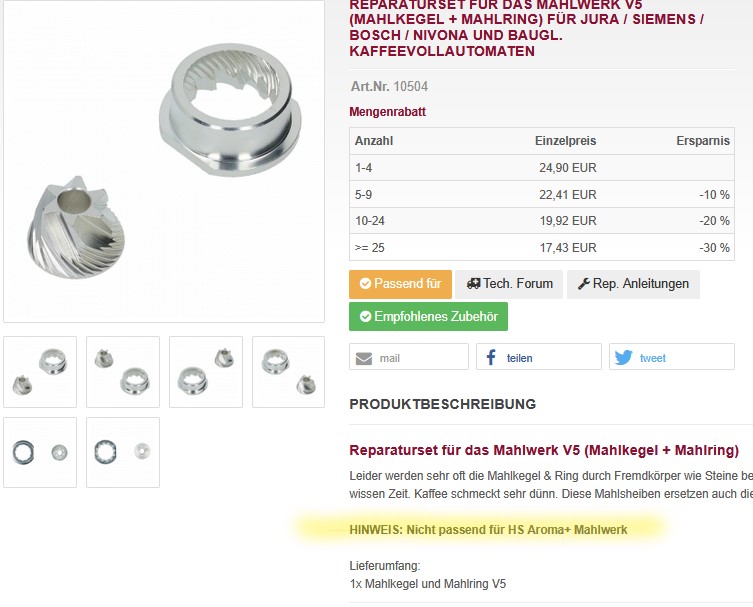Open Rep. Anleitungen repair guides
753x607 pixels.
click(x=633, y=284)
